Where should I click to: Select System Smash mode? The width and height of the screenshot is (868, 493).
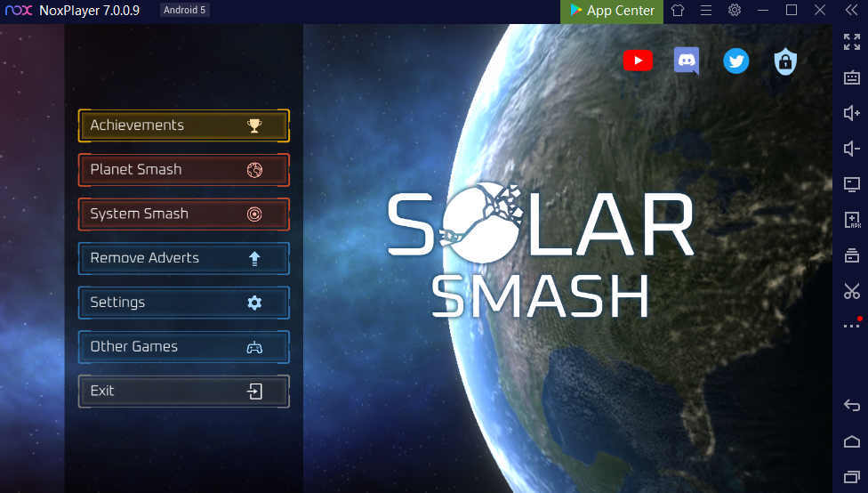(184, 214)
